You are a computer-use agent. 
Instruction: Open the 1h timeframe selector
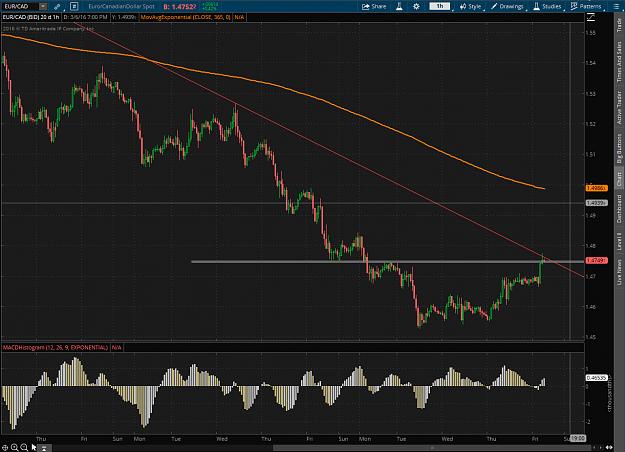(440, 6)
